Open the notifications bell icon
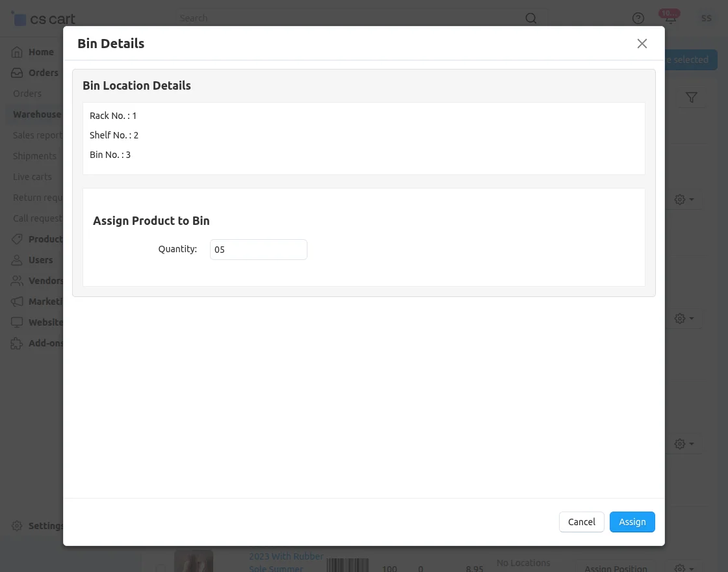 (x=670, y=18)
